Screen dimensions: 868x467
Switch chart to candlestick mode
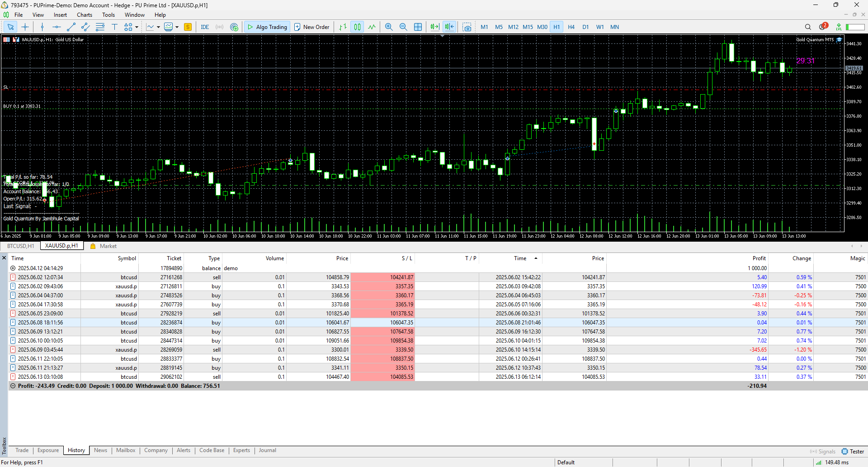[x=358, y=27]
